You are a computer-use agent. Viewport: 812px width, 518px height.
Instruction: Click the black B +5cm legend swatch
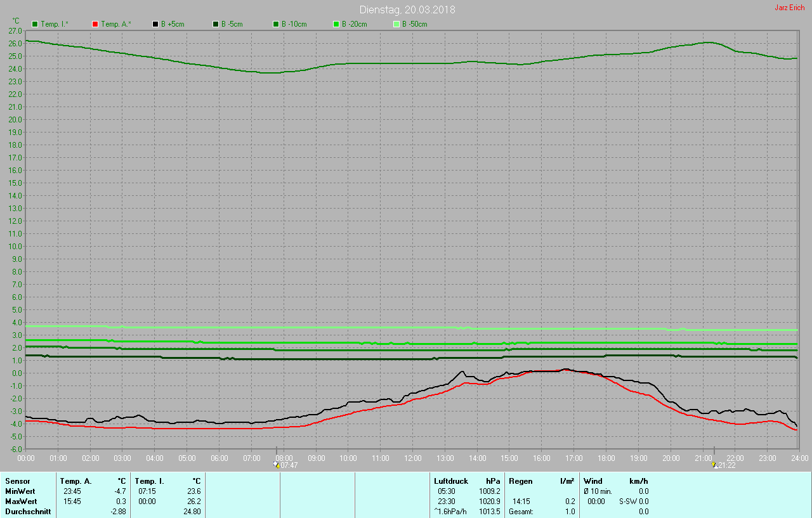155,24
